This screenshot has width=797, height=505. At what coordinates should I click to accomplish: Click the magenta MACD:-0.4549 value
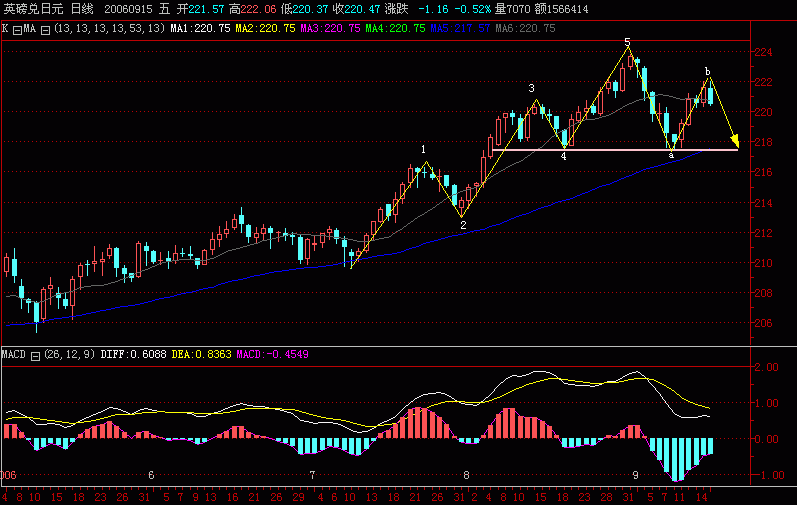click(x=272, y=354)
